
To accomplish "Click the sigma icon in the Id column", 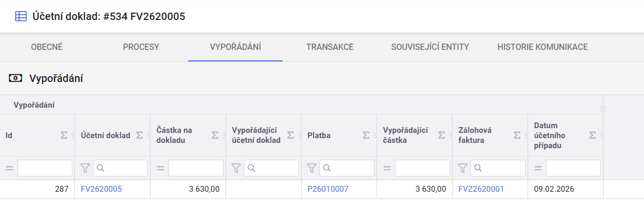I will coord(64,136).
